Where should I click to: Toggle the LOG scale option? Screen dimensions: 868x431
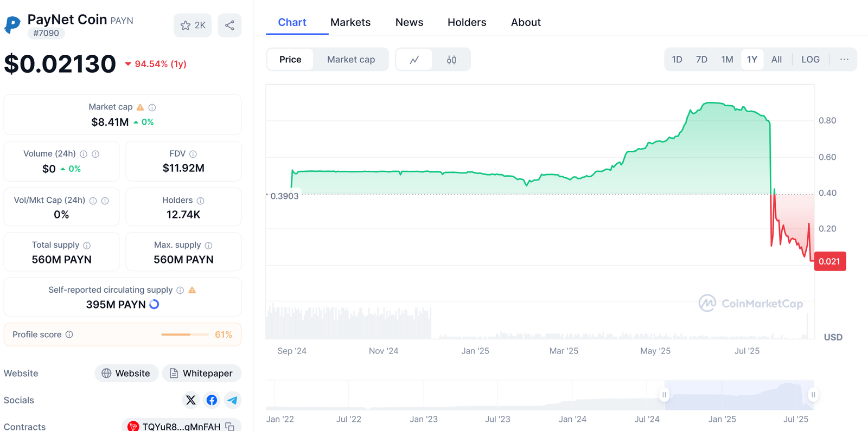click(x=810, y=60)
